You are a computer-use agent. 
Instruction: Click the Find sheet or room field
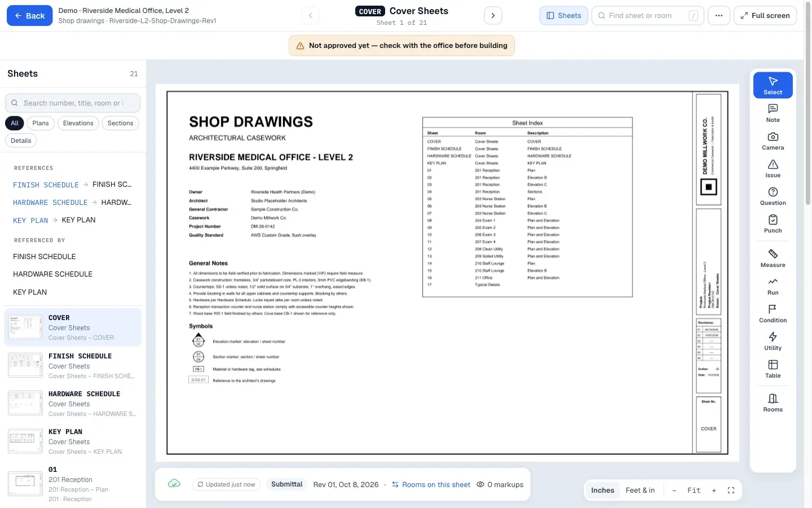(647, 16)
